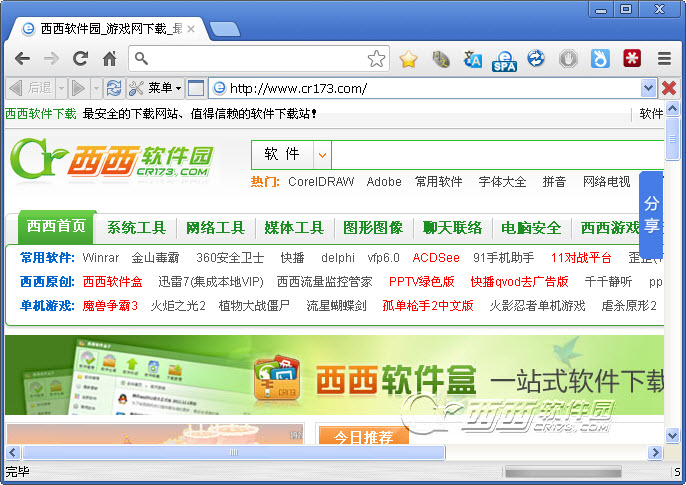Click the site search text field
Image resolution: width=686 pixels, height=485 pixels.
(497, 155)
